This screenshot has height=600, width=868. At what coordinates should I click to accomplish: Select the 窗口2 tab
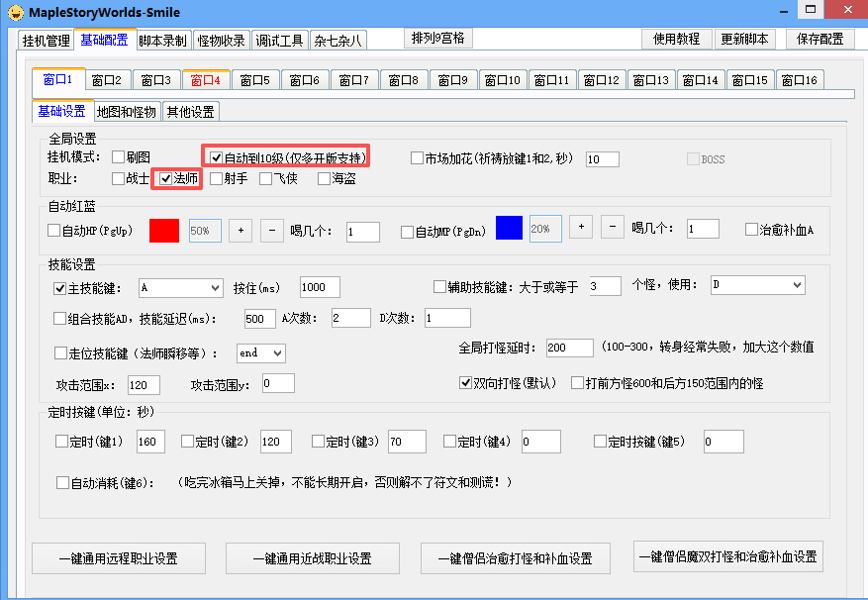(x=107, y=80)
